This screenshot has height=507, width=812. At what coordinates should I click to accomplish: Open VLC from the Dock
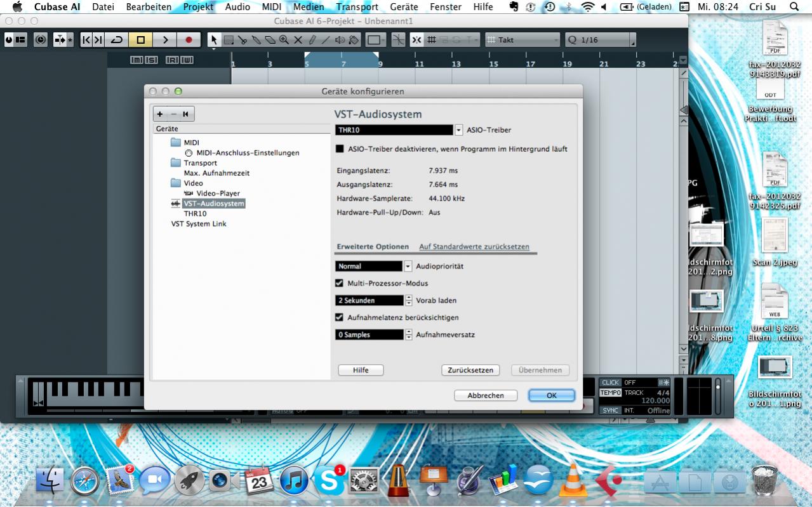(573, 480)
